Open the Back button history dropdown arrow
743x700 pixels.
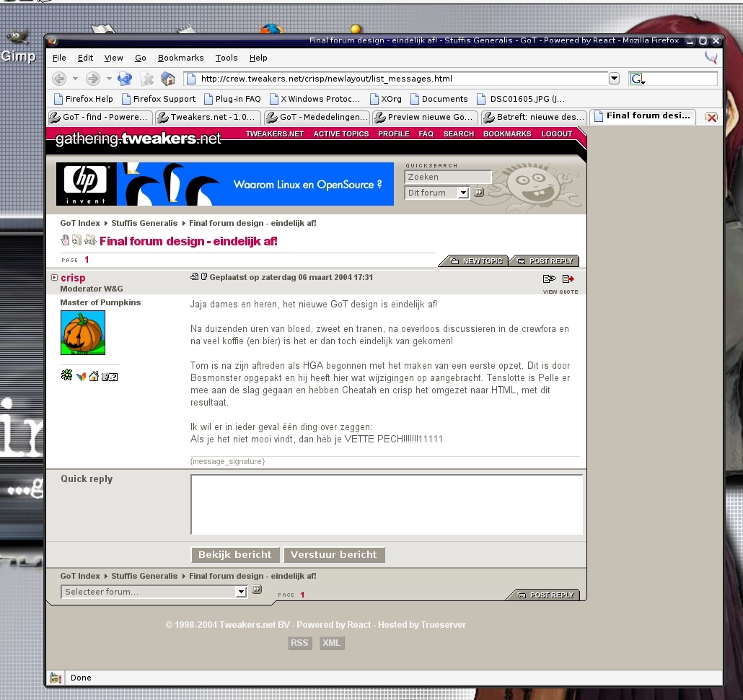(75, 79)
